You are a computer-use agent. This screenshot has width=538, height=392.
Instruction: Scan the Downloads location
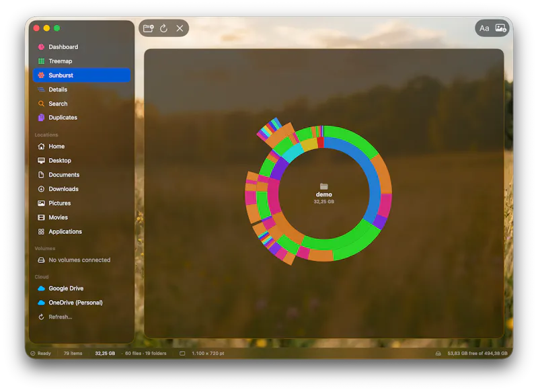[x=81, y=189]
